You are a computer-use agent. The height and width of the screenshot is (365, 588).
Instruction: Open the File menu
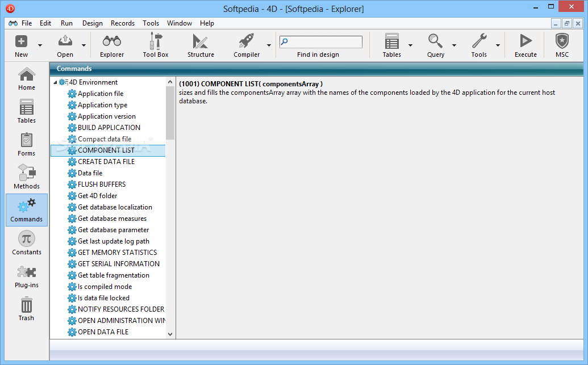27,23
